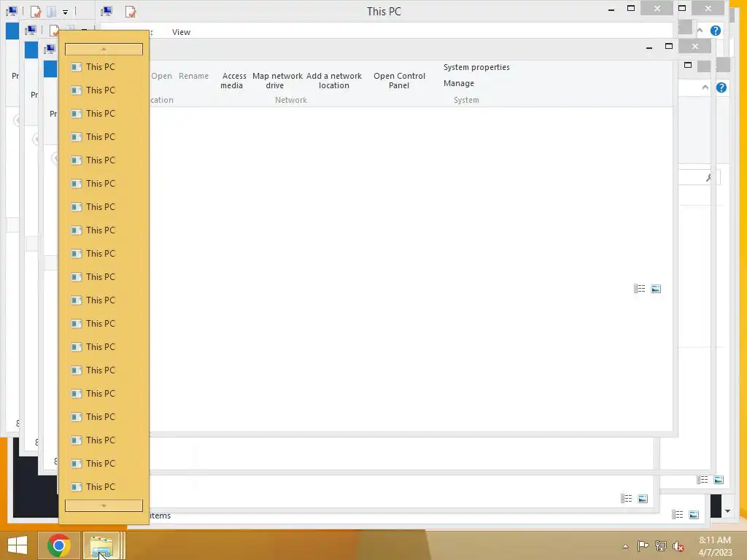The image size is (747, 560).
Task: Open the Customize Quick Access Toolbar dropdown
Action: coord(65,12)
